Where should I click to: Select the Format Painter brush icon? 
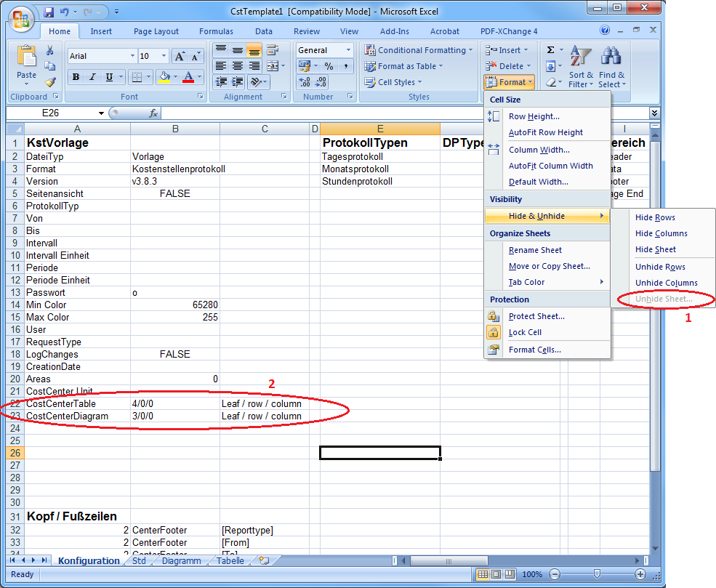(50, 82)
